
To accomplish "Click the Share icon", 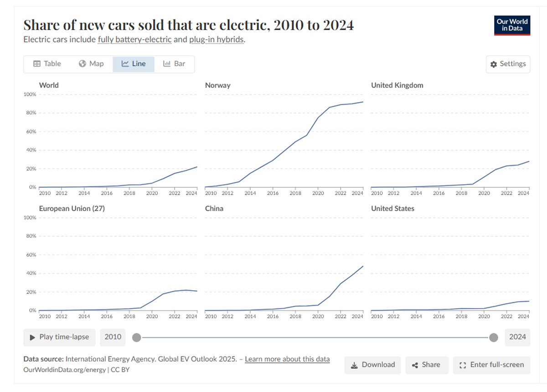I will 414,365.
